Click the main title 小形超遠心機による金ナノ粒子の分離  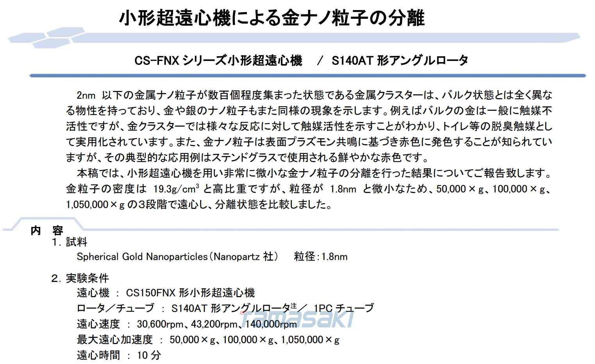tap(272, 18)
